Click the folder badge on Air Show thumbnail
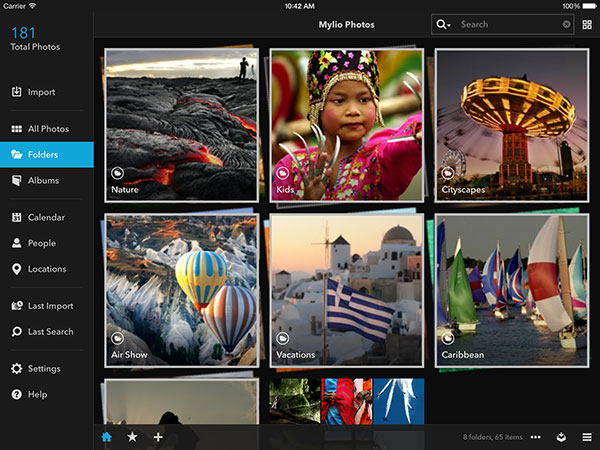The width and height of the screenshot is (600, 450). [117, 338]
